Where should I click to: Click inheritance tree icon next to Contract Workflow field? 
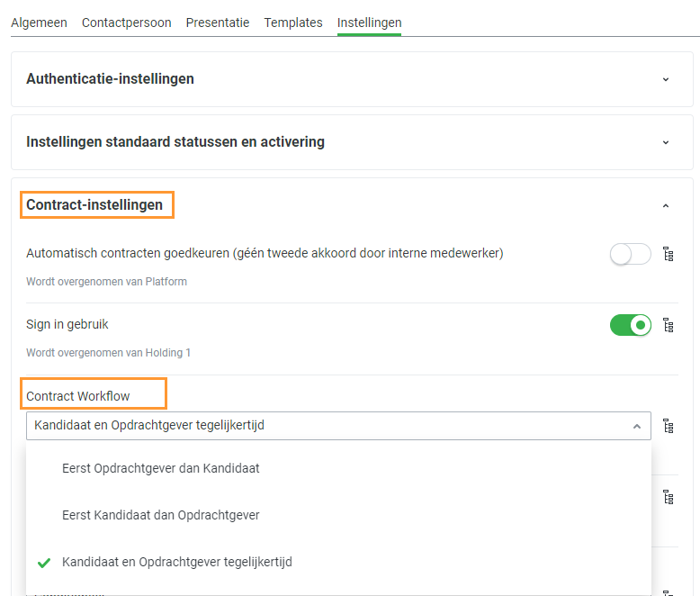click(x=668, y=426)
